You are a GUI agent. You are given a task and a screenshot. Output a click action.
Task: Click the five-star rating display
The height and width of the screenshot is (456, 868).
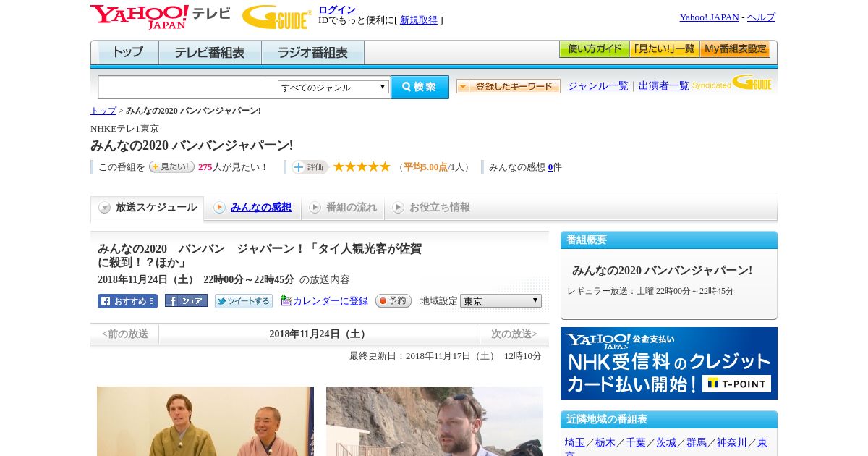[x=362, y=167]
